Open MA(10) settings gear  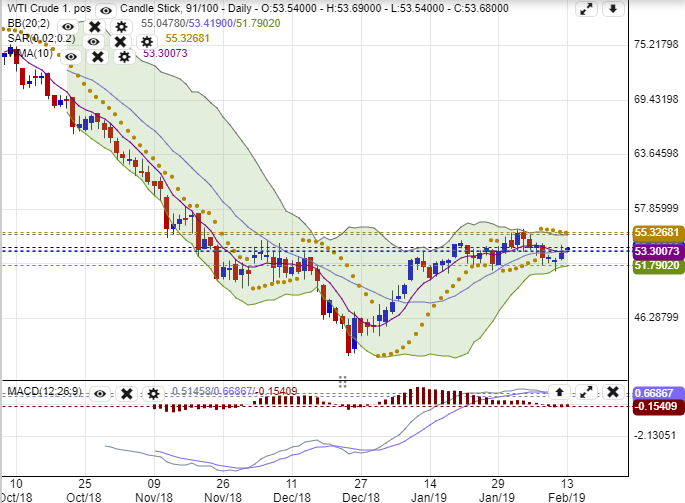click(124, 56)
